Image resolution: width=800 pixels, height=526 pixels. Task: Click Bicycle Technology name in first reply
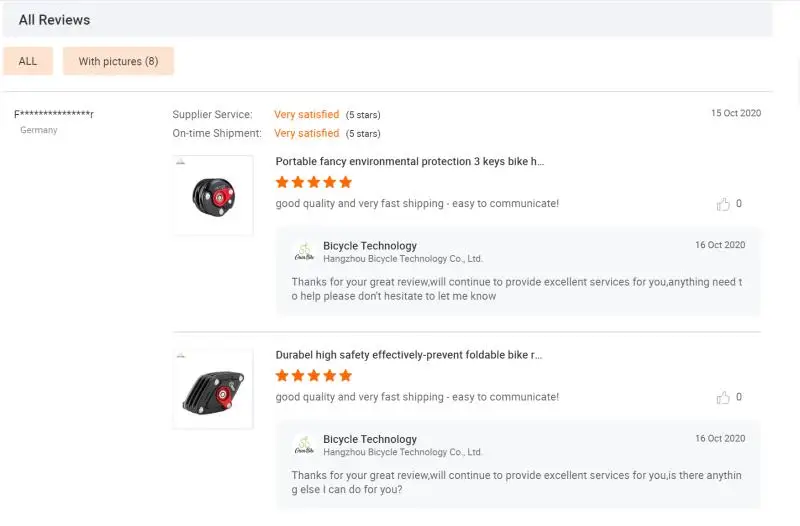[x=370, y=246]
